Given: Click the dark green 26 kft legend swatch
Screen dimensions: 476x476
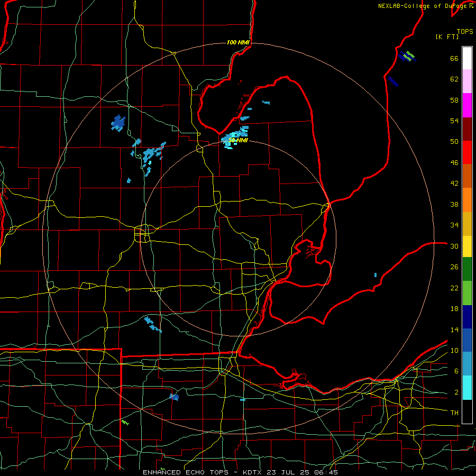Looking at the screenshot, I should (x=467, y=269).
